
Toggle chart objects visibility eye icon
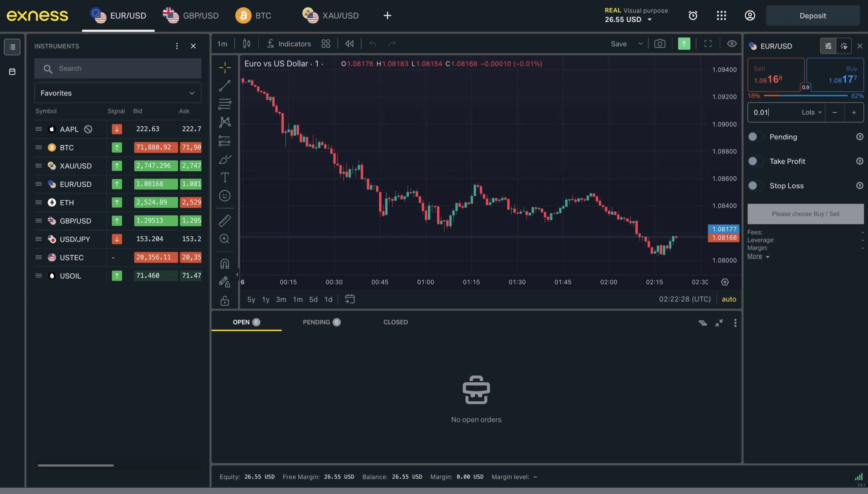732,44
